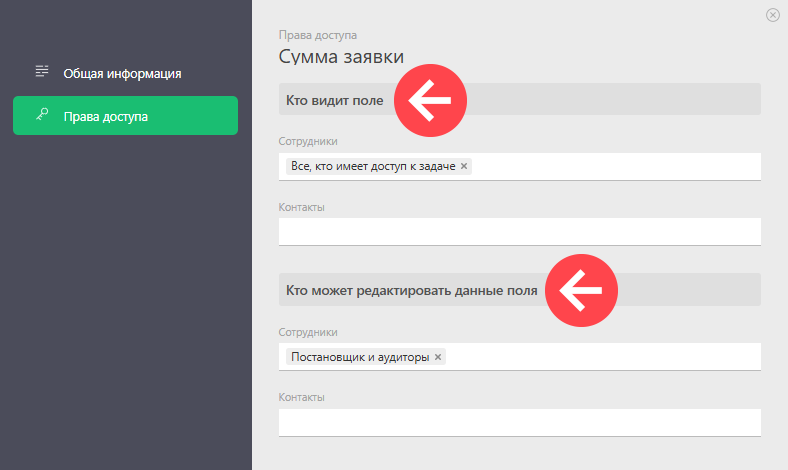Remove the 'Постановщик и аудиторы' tag
788x470 pixels.
pyautogui.click(x=438, y=357)
